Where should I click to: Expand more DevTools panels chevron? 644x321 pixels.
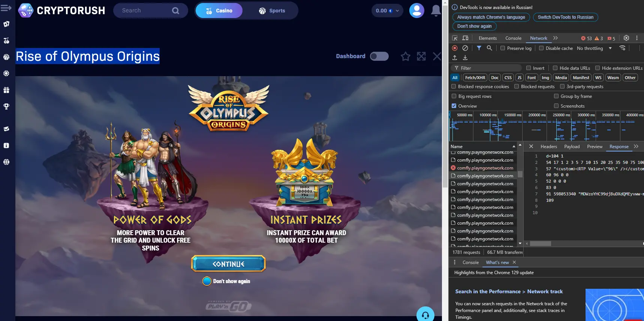[x=556, y=38]
